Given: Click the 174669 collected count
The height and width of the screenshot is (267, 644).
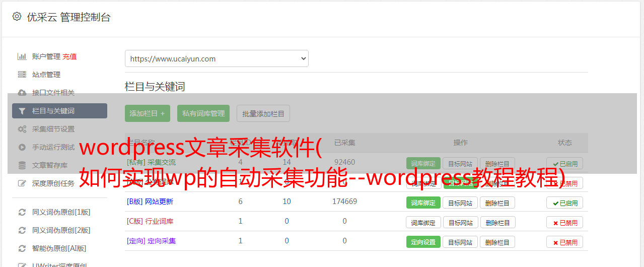Looking at the screenshot, I should pyautogui.click(x=344, y=202).
